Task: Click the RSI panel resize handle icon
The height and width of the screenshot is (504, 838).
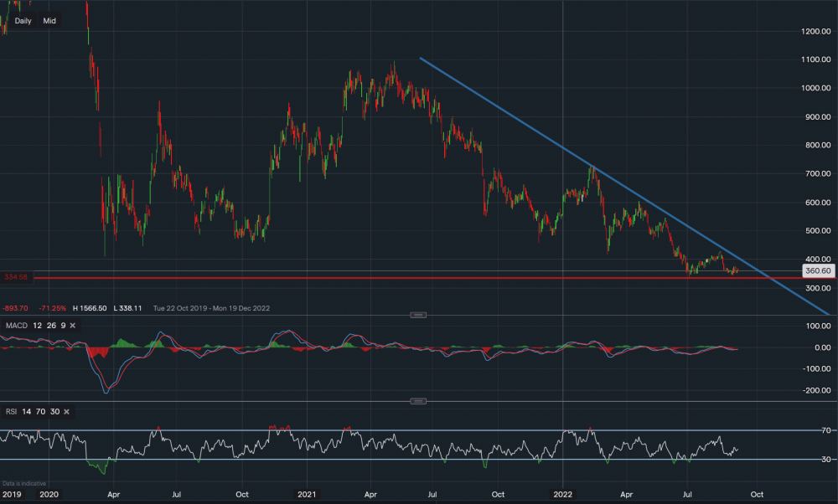Action: click(x=416, y=400)
